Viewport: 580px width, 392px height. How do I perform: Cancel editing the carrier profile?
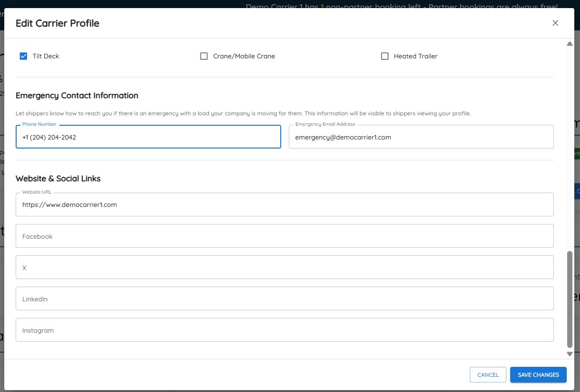point(488,375)
